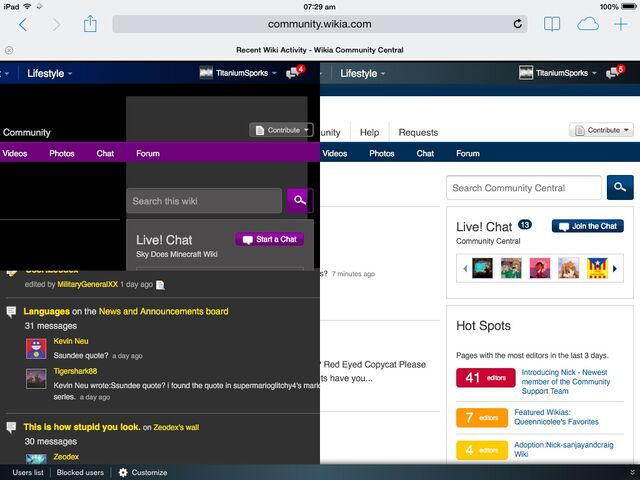
Task: Open dark-theme Contribute dropdown
Action: pos(282,130)
